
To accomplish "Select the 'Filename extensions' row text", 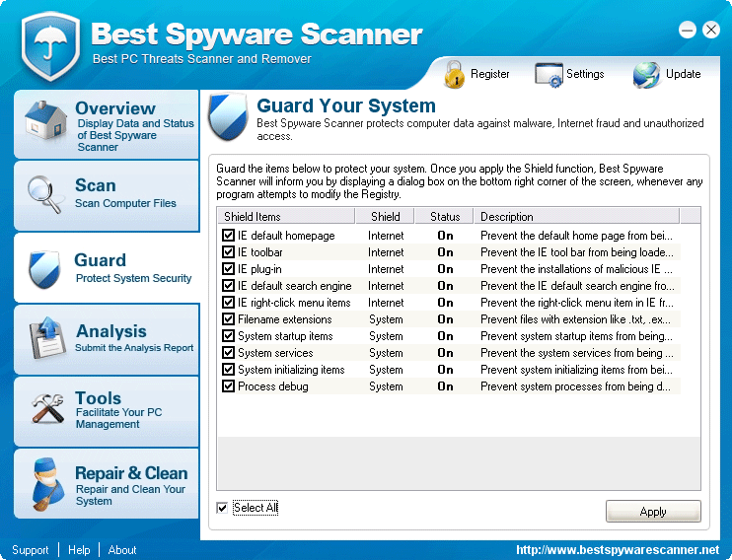I will pyautogui.click(x=285, y=319).
